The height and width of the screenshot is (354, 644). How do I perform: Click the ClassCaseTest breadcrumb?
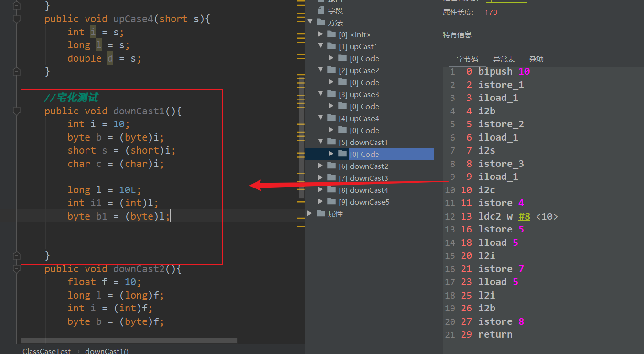coord(47,351)
